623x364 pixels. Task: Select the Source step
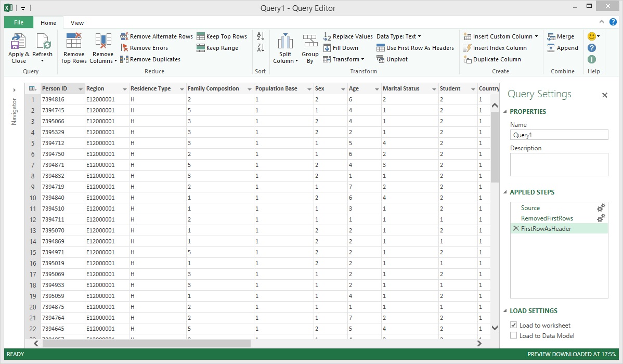[x=530, y=208]
